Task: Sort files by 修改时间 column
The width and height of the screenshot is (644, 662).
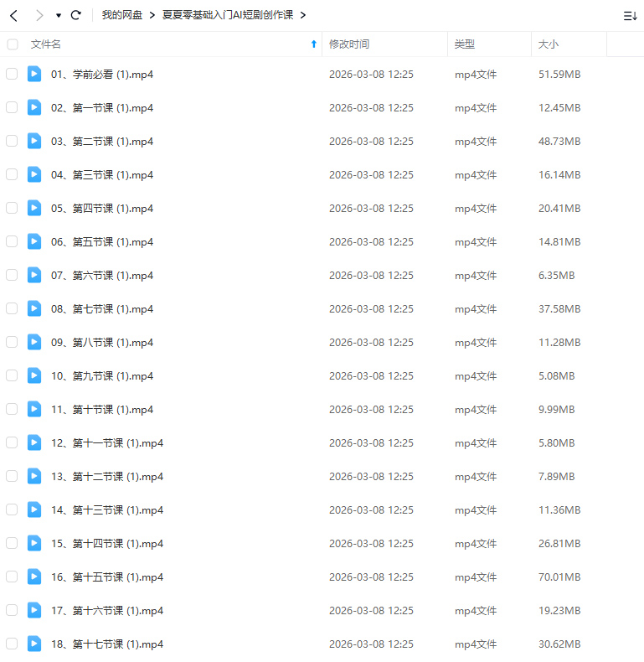Action: tap(349, 44)
